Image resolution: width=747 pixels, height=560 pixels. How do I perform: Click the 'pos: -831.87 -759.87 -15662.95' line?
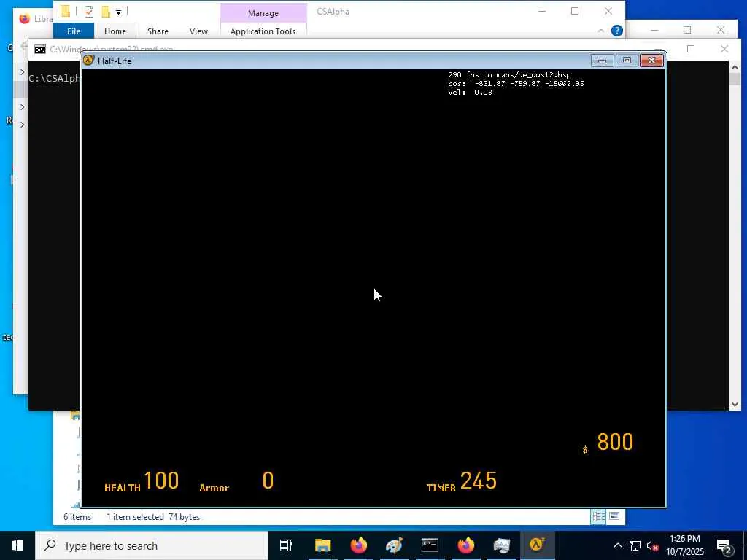516,83
